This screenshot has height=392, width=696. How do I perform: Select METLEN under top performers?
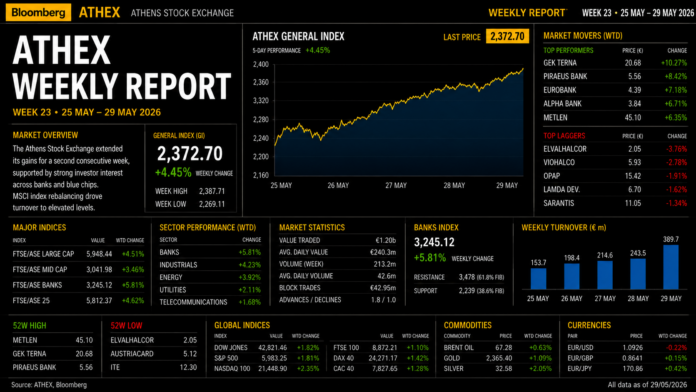coord(615,118)
